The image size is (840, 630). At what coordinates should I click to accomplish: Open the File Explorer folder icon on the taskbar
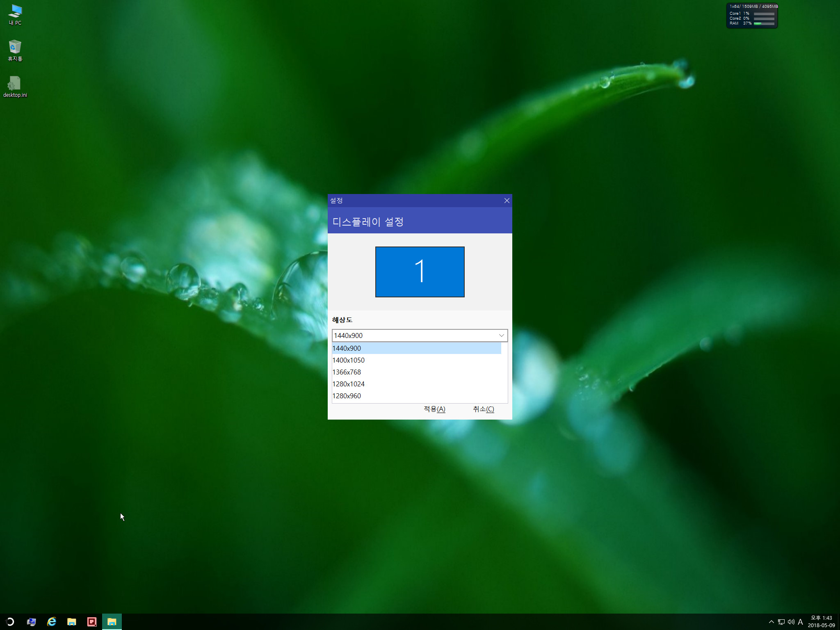point(72,622)
